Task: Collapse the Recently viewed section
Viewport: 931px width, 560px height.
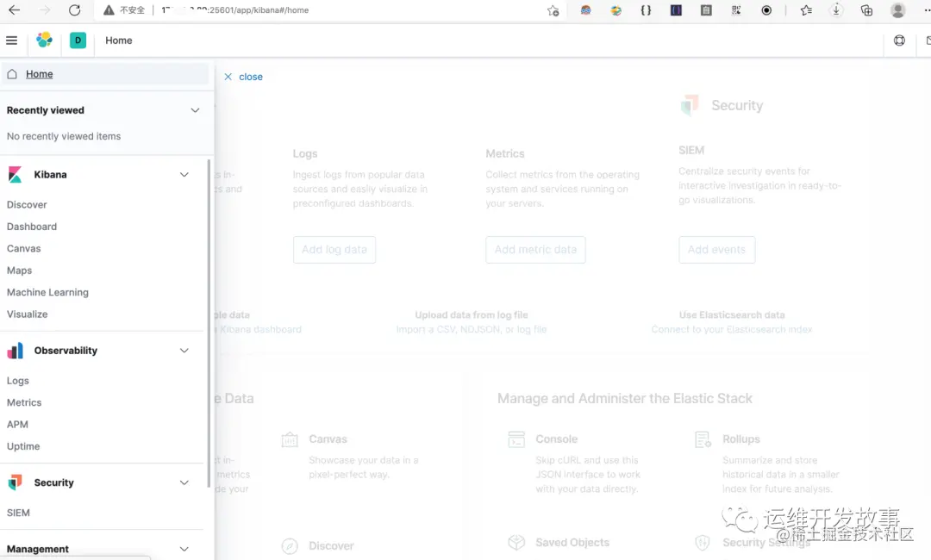Action: [195, 110]
